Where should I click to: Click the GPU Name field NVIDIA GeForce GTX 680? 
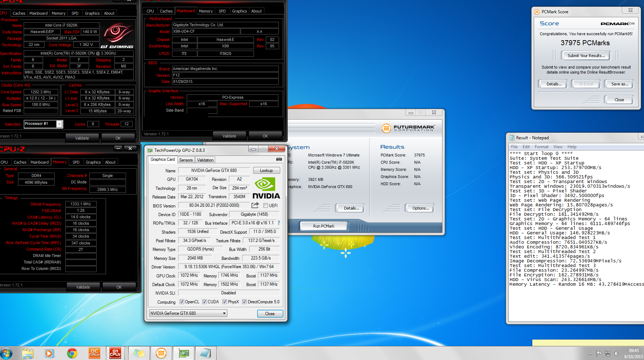214,170
